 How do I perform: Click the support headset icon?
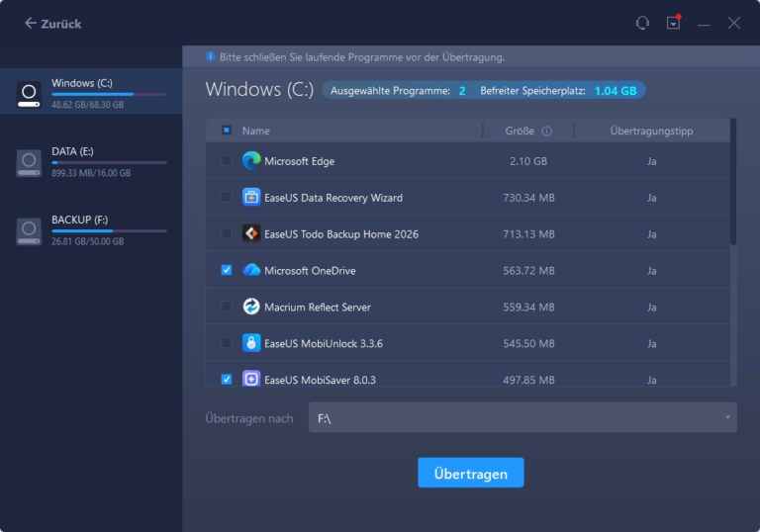[642, 23]
